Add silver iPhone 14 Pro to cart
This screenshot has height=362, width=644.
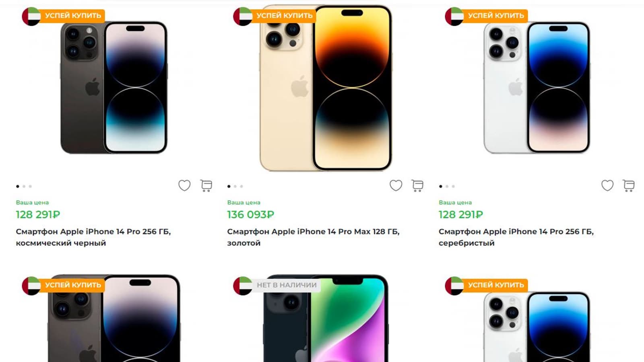tap(629, 185)
